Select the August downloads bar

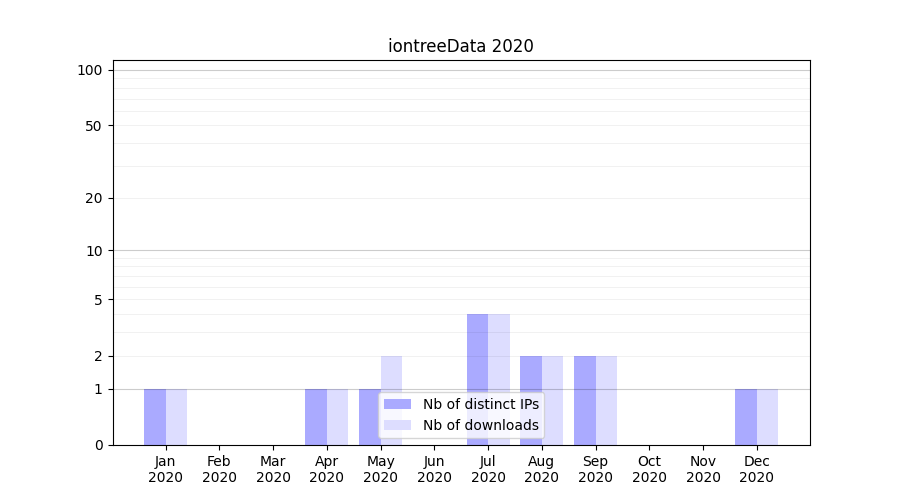(552, 400)
